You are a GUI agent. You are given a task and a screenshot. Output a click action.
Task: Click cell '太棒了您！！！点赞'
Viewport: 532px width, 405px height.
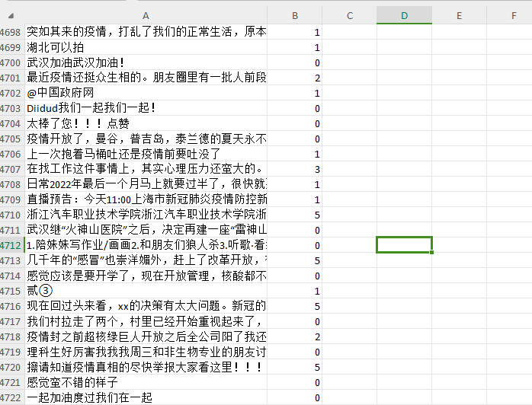point(146,123)
